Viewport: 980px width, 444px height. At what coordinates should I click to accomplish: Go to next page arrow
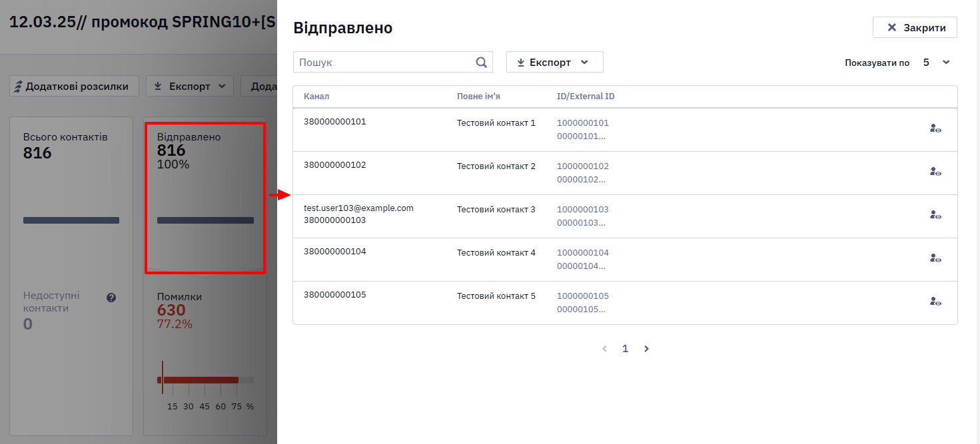[646, 349]
